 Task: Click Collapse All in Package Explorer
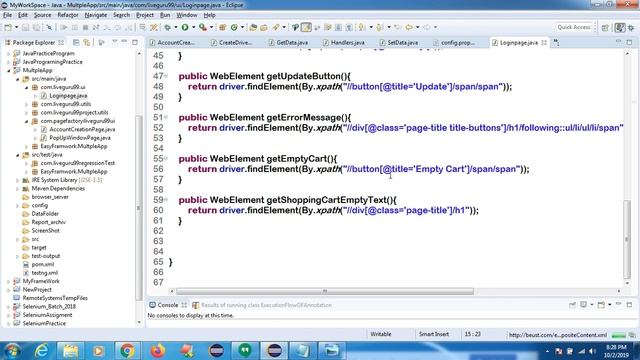pos(76,42)
